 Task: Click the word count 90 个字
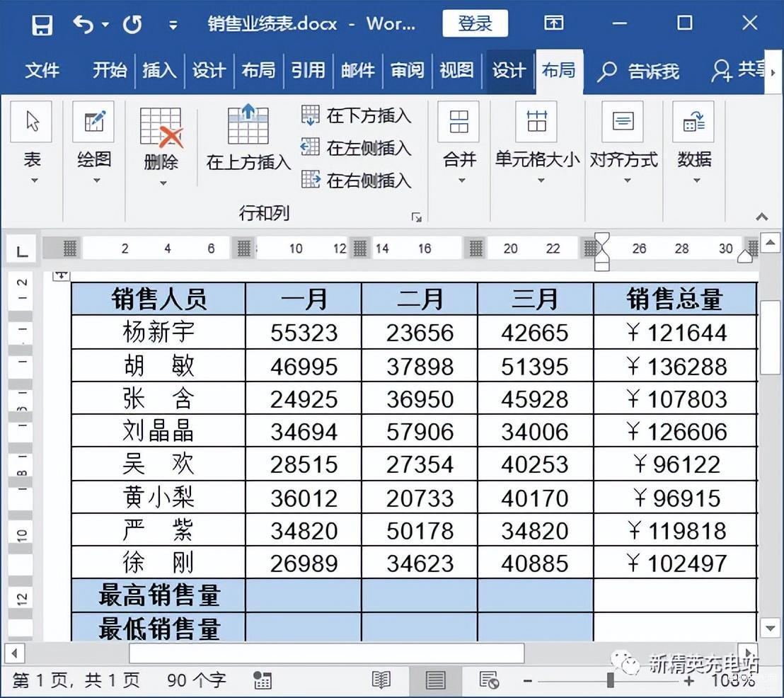click(x=197, y=680)
